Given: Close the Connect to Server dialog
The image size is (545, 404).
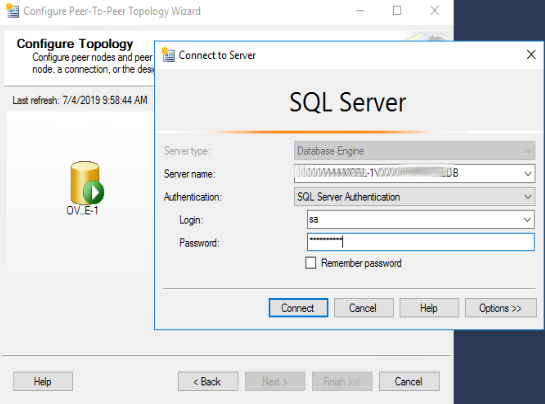Looking at the screenshot, I should coord(531,55).
